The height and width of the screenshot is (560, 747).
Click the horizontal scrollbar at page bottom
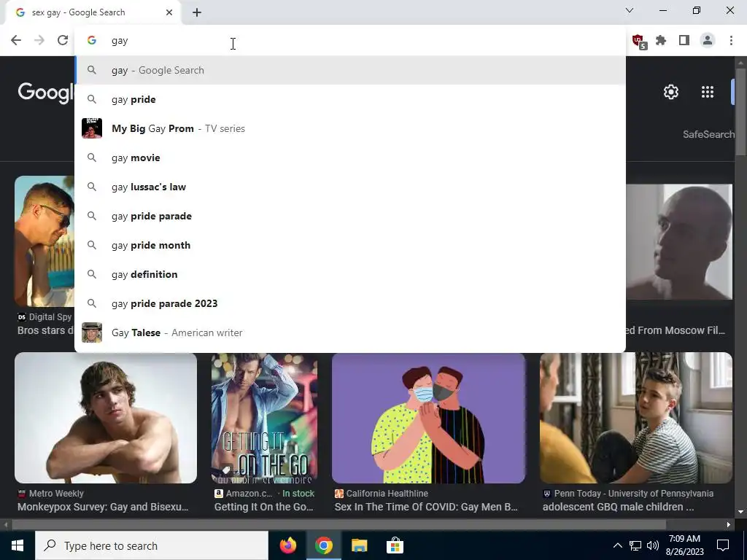pos(338,525)
